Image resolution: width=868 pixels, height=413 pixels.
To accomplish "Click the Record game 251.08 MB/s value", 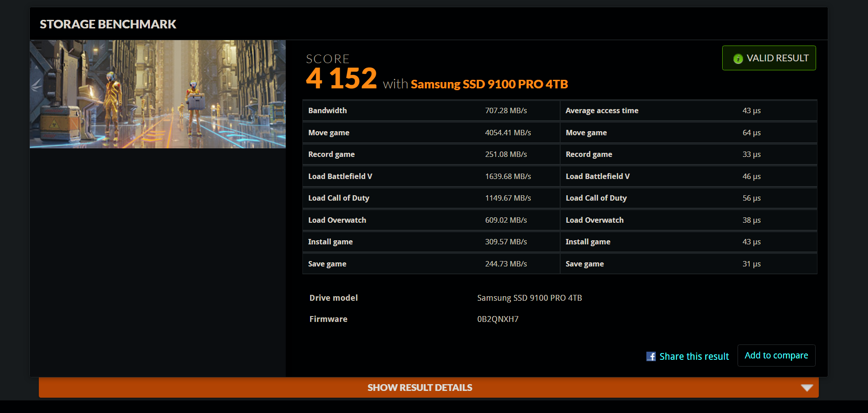I will [506, 154].
